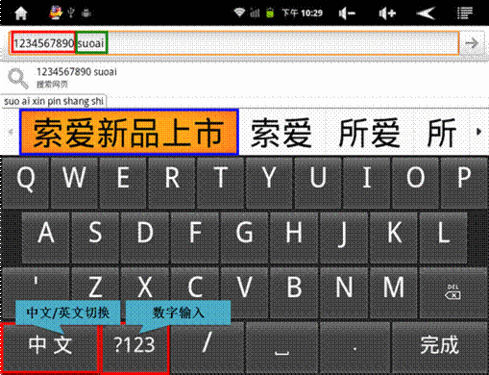Tap the L key

[443, 238]
